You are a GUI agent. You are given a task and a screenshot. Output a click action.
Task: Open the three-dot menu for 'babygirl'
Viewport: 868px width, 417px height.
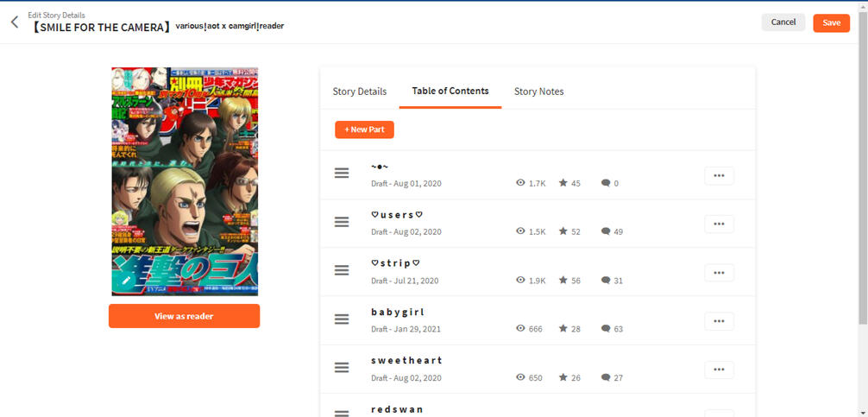click(719, 320)
